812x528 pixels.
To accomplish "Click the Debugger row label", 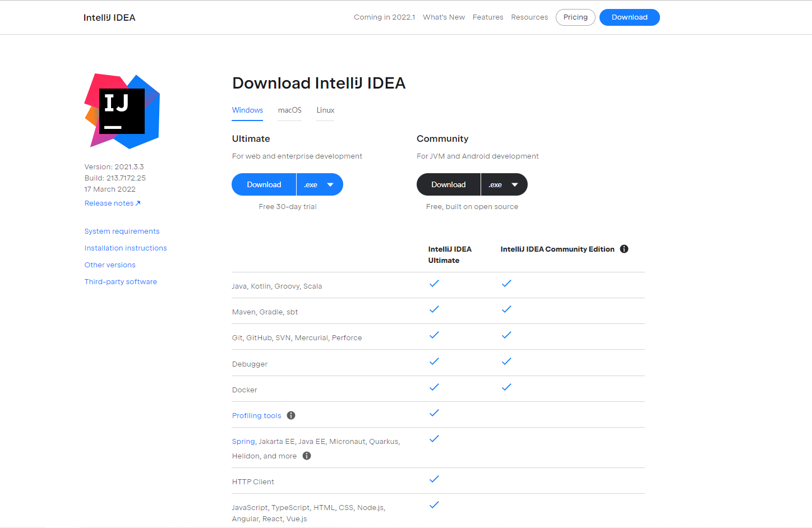I will 250,364.
